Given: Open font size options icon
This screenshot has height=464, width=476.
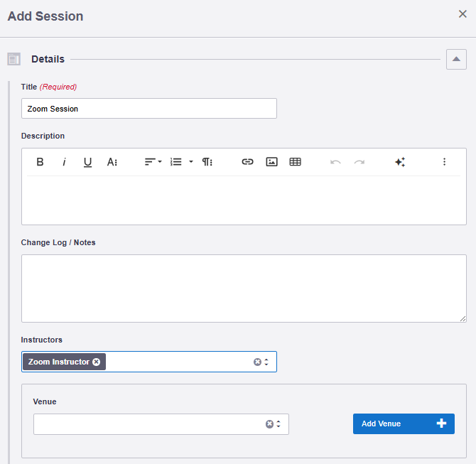Looking at the screenshot, I should 112,162.
